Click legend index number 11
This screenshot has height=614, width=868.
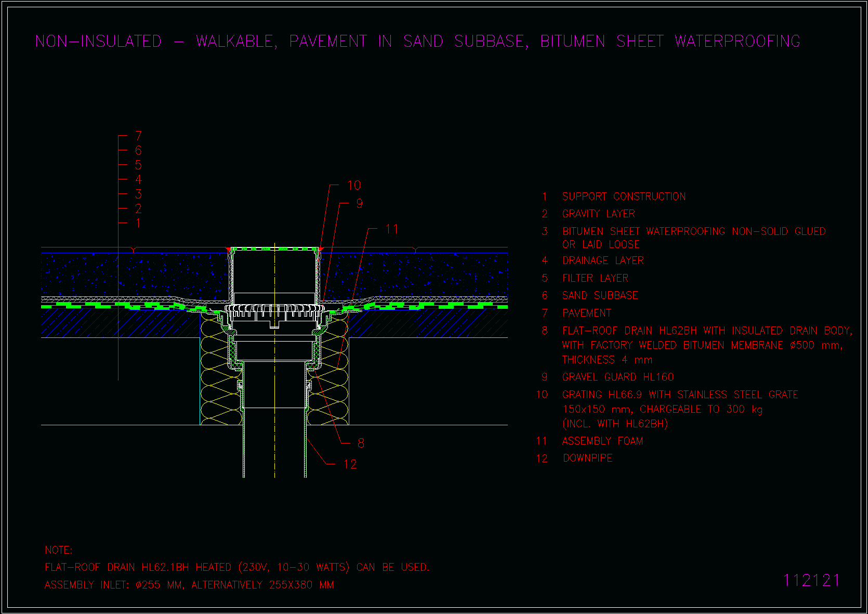(x=542, y=441)
